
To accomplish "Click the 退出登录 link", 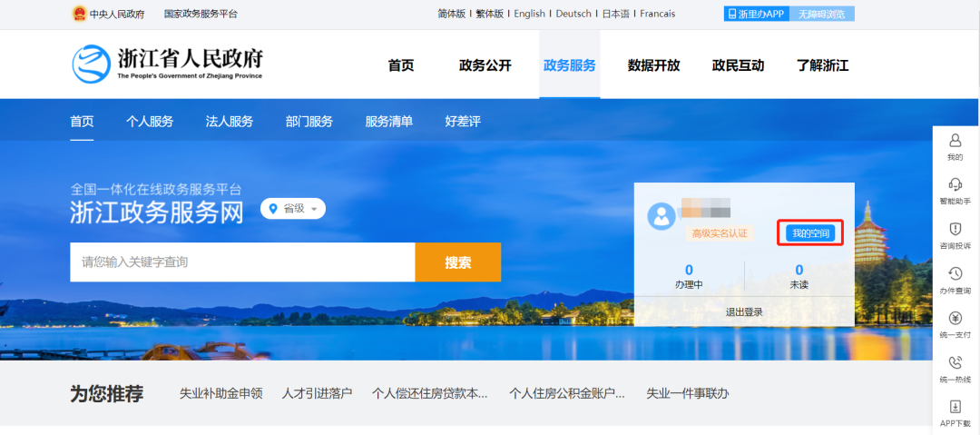I will 744,311.
